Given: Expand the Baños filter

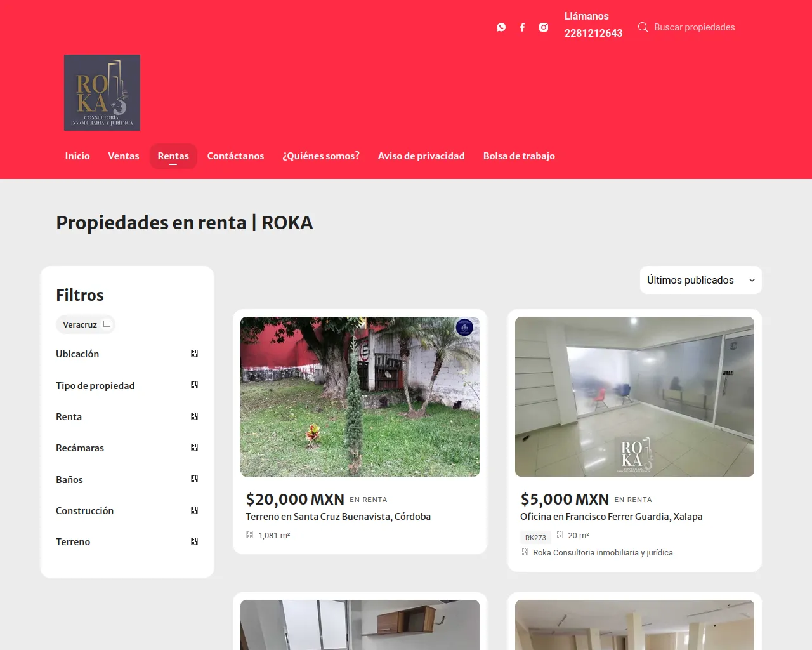Looking at the screenshot, I should pyautogui.click(x=127, y=479).
